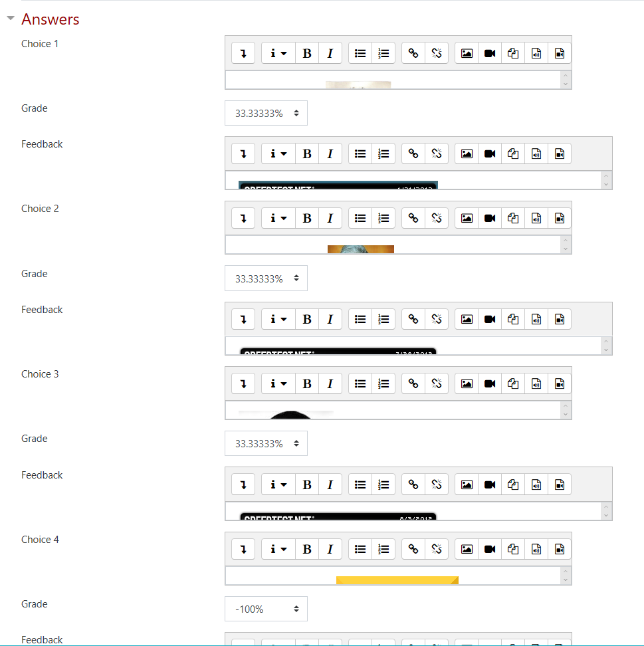Open paragraph styles in Choice 4 editor
644x646 pixels.
[278, 549]
